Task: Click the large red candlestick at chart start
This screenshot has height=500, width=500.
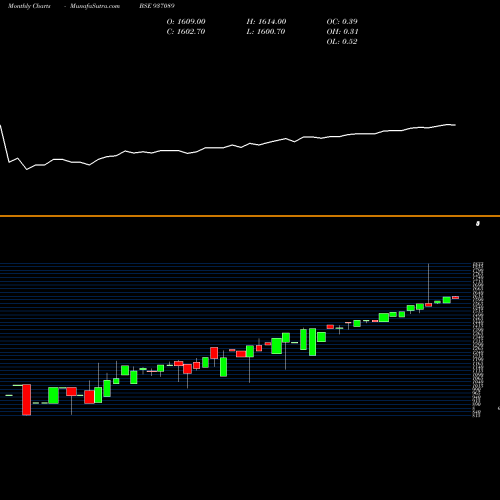Action: [27, 400]
